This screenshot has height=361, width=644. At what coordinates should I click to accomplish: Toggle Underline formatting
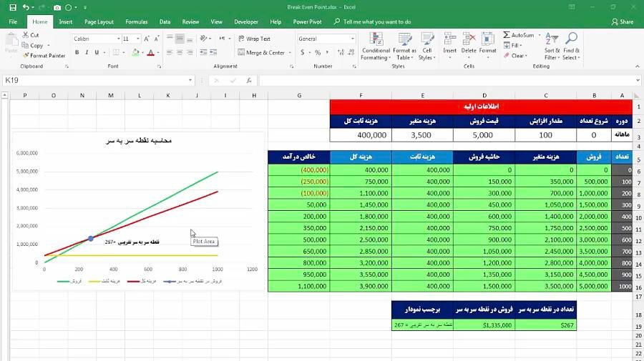pos(97,52)
